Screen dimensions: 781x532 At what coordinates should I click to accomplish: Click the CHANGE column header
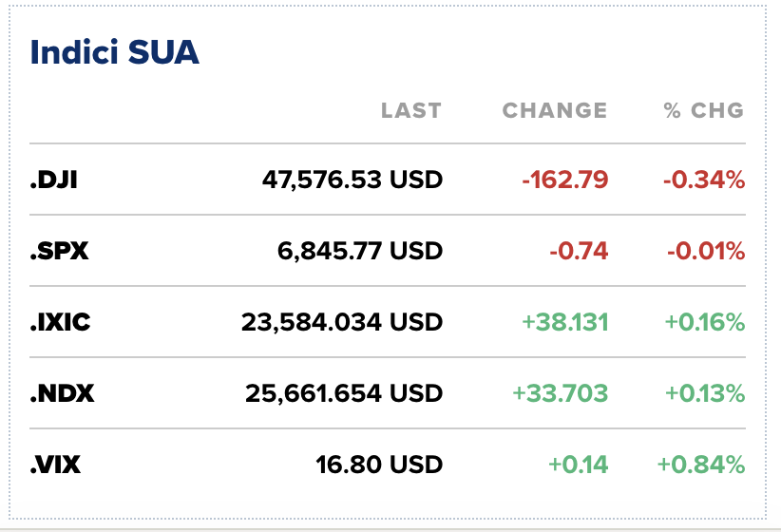[x=554, y=111]
